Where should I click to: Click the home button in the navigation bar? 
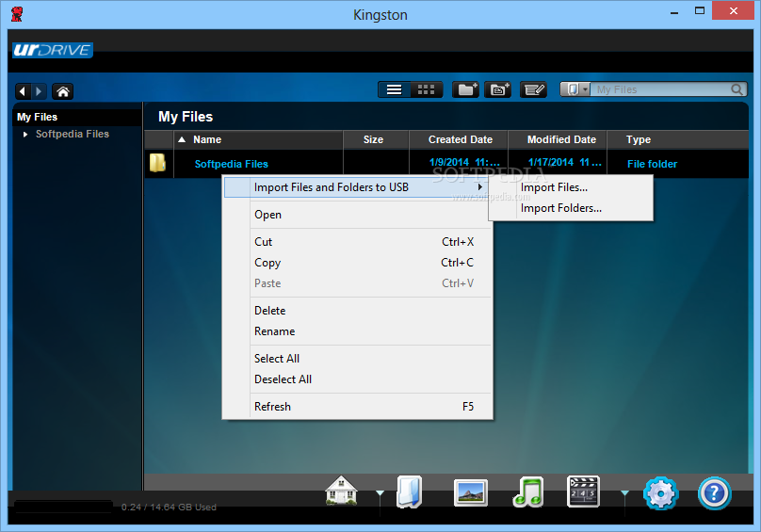[62, 91]
